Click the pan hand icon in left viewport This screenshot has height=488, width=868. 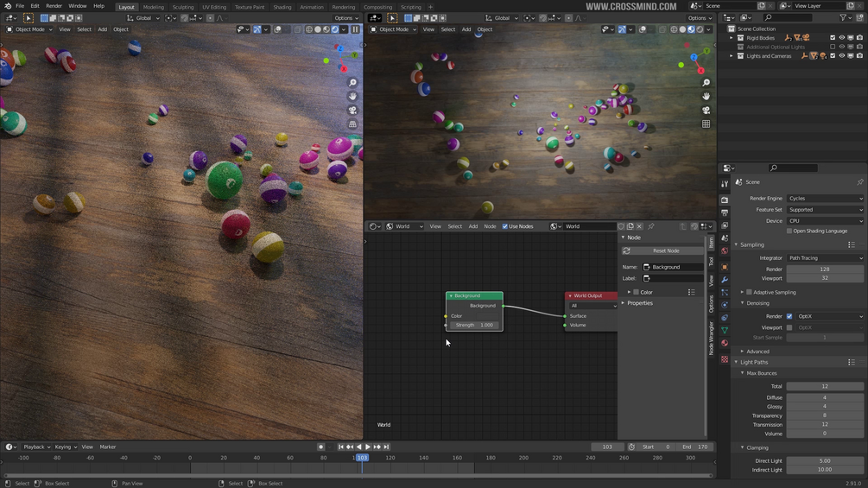pos(352,96)
